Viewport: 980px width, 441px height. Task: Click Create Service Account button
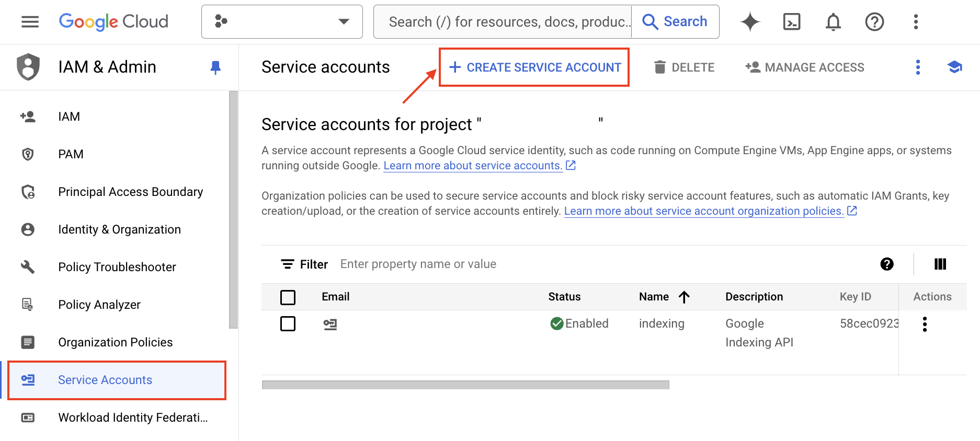[x=534, y=67]
